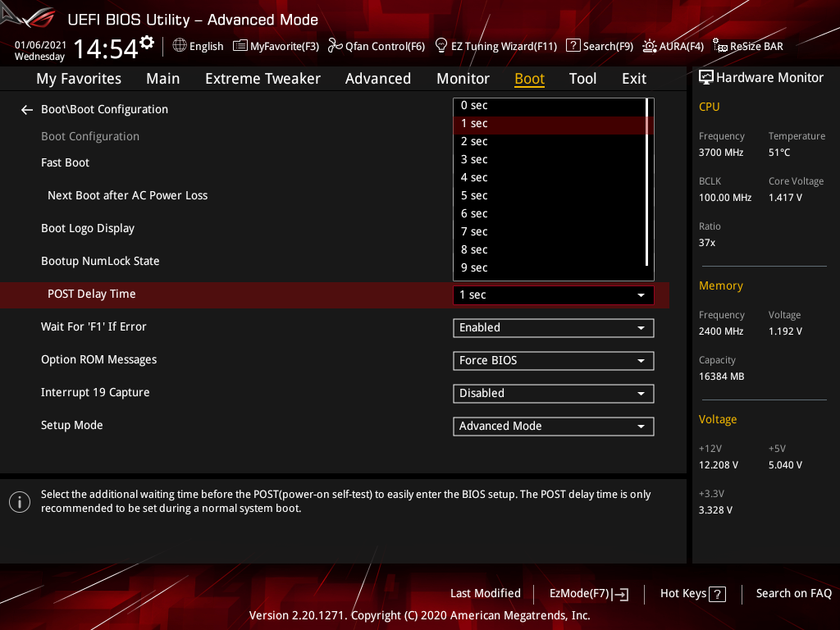
Task: Select the Boot tab
Action: pyautogui.click(x=529, y=79)
